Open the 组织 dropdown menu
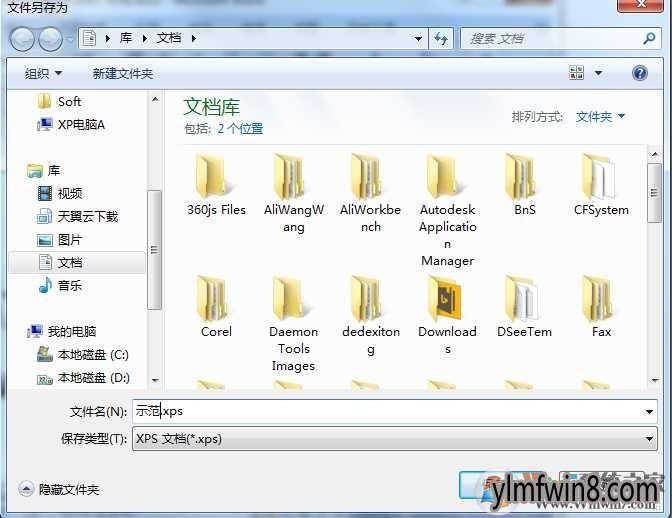The width and height of the screenshot is (672, 518). point(43,73)
